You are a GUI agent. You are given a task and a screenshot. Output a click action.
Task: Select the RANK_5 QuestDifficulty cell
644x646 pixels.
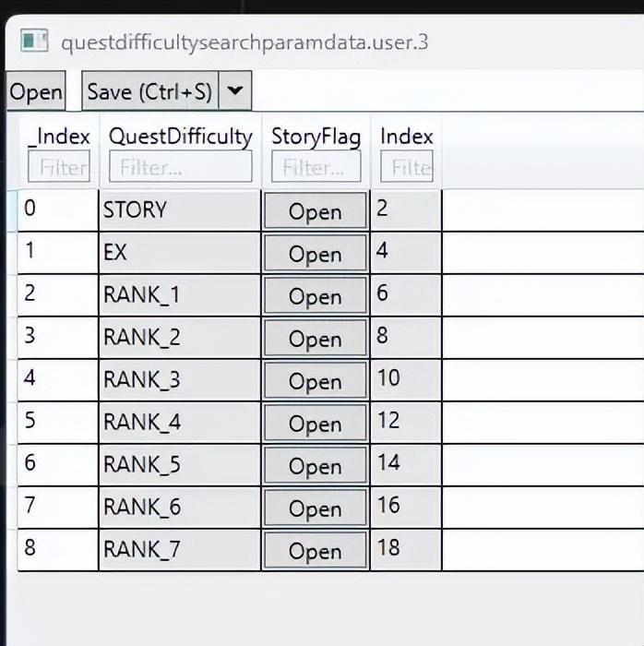coord(180,465)
